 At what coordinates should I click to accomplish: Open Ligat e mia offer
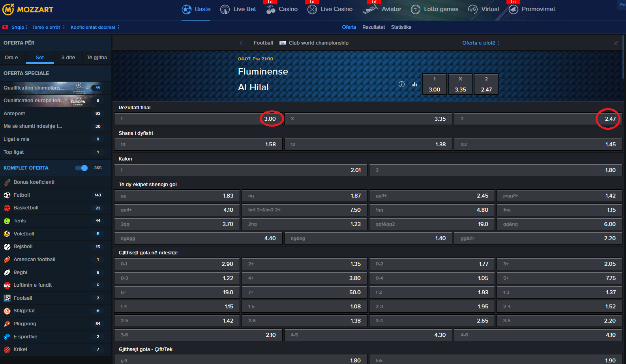click(55, 139)
